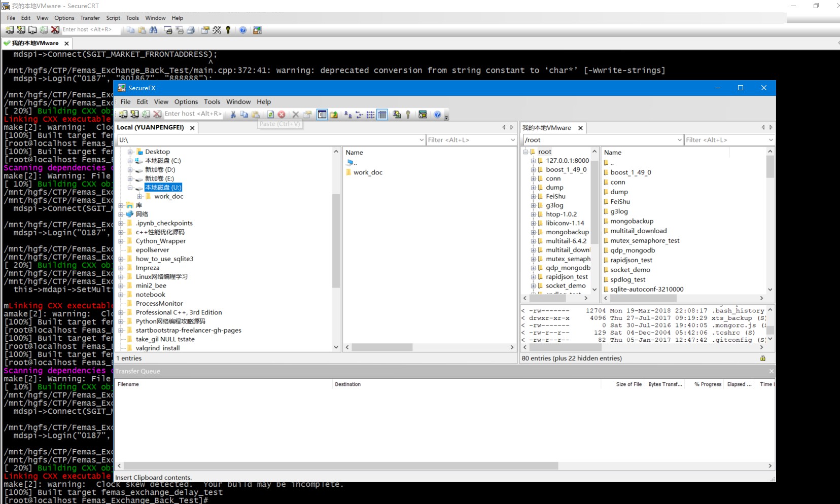Click the Synchronize icon in SecureFX toolbar

tap(397, 115)
